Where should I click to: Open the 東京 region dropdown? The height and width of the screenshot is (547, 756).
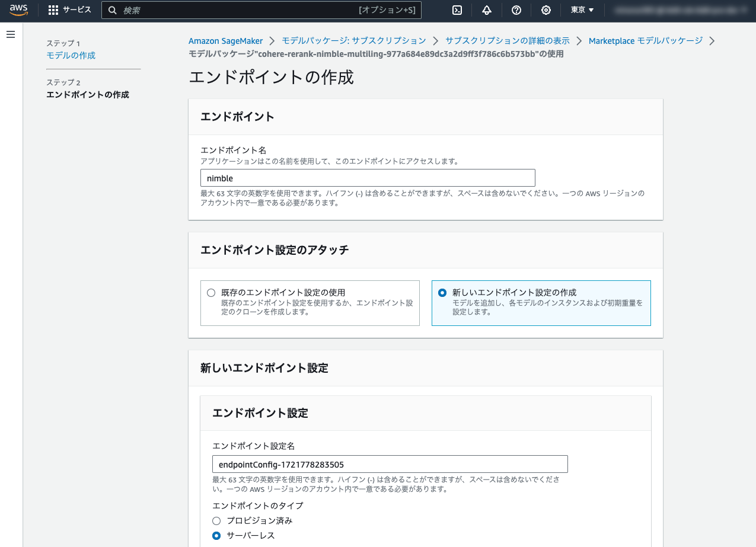(x=582, y=10)
